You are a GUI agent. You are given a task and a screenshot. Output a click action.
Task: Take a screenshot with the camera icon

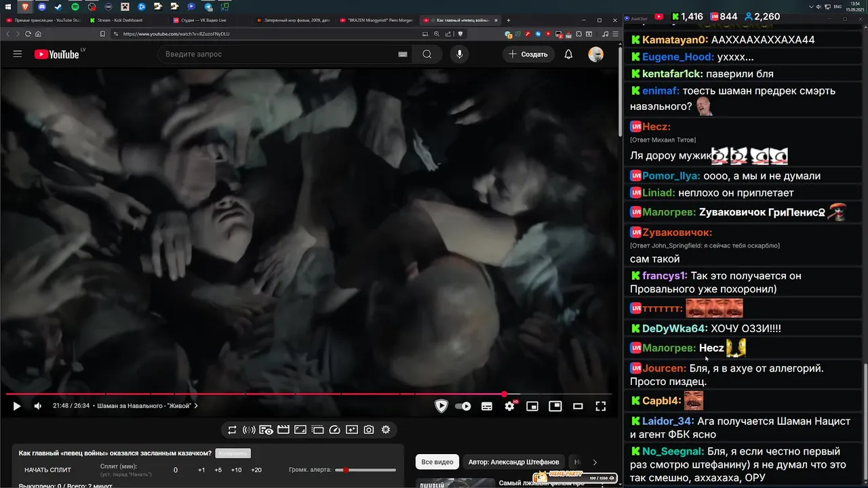coord(369,430)
